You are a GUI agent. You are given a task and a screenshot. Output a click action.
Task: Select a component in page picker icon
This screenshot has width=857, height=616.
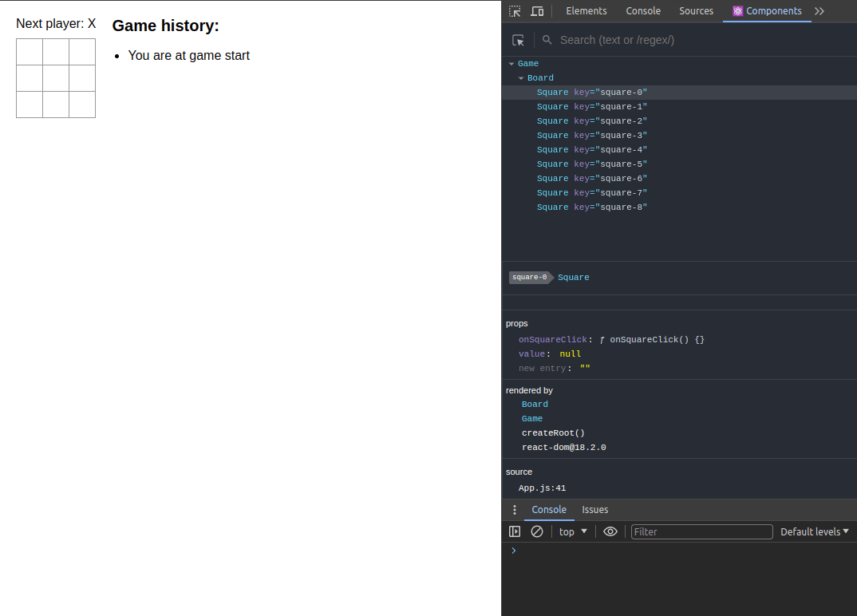click(x=518, y=40)
